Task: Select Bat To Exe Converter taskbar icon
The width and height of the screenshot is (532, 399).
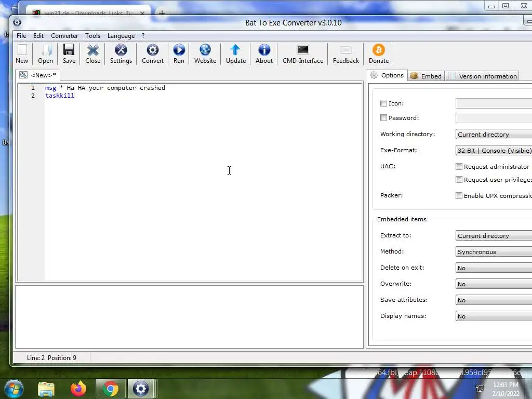Action: tap(141, 389)
